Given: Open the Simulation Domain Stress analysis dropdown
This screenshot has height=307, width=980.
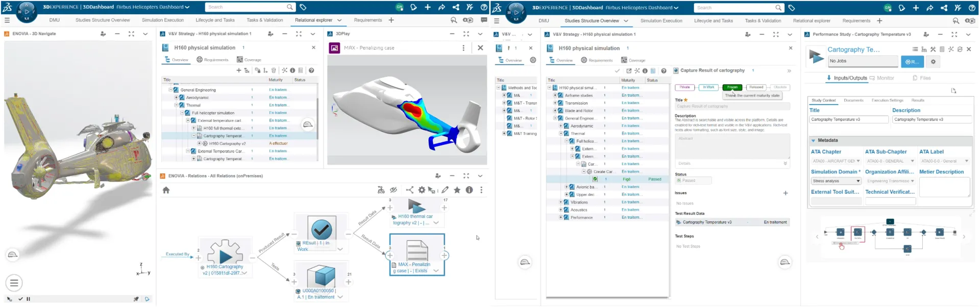Looking at the screenshot, I should coord(836,181).
